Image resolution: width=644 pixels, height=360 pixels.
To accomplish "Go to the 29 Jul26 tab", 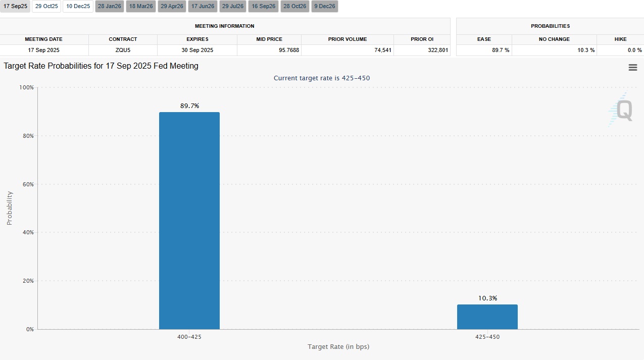I will point(233,7).
